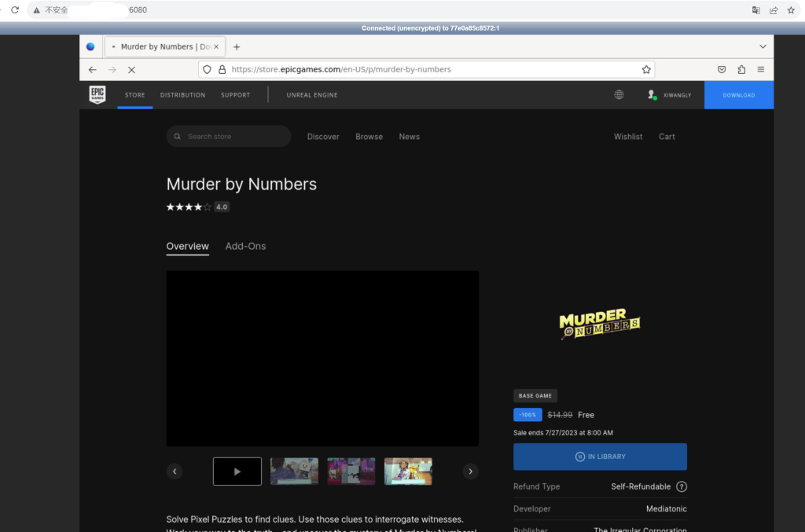The width and height of the screenshot is (805, 532).
Task: Open the Discover page link
Action: tap(323, 137)
